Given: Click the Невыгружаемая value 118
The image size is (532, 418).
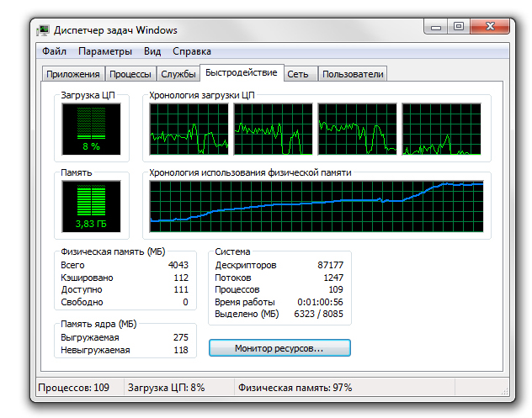Looking at the screenshot, I should 181,350.
